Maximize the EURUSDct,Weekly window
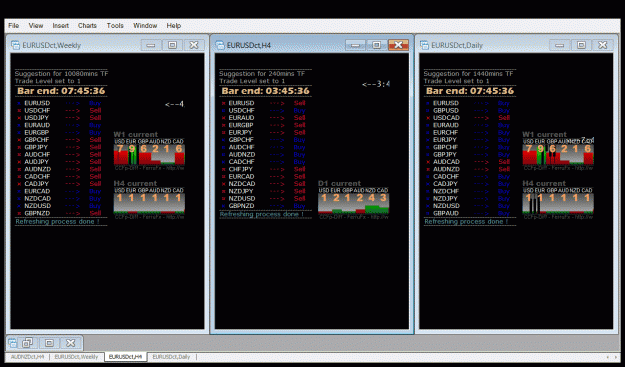This screenshot has width=625, height=367. click(x=172, y=45)
